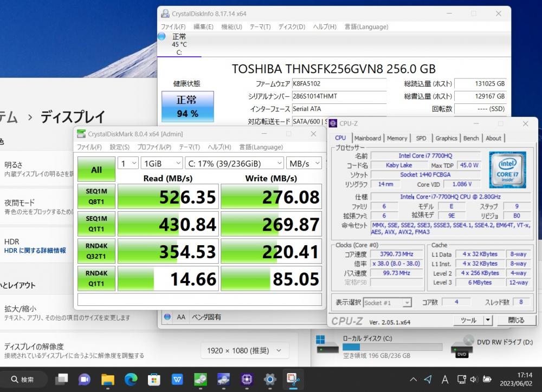
Task: Click the ツール button in CPU-Z
Action: [x=469, y=321]
